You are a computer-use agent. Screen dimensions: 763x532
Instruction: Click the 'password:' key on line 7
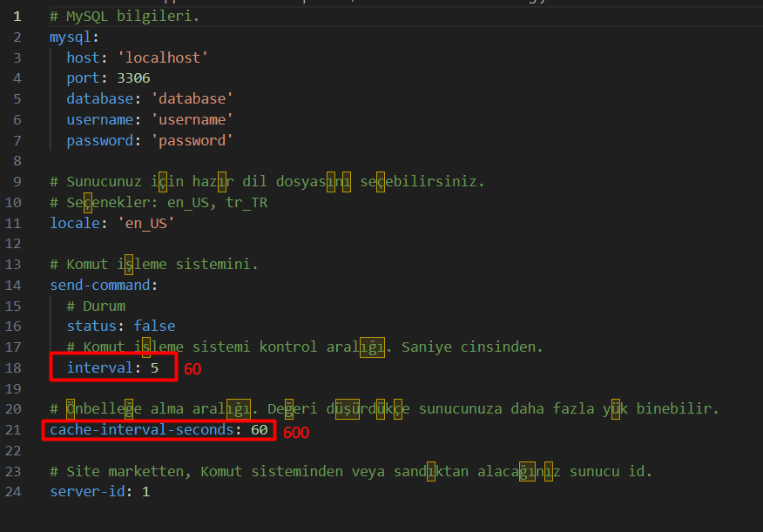104,141
